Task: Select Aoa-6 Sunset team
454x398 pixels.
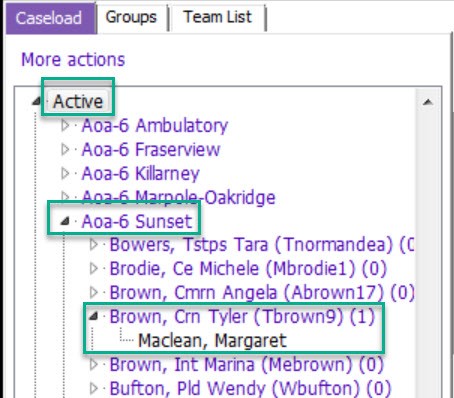Action: (137, 221)
